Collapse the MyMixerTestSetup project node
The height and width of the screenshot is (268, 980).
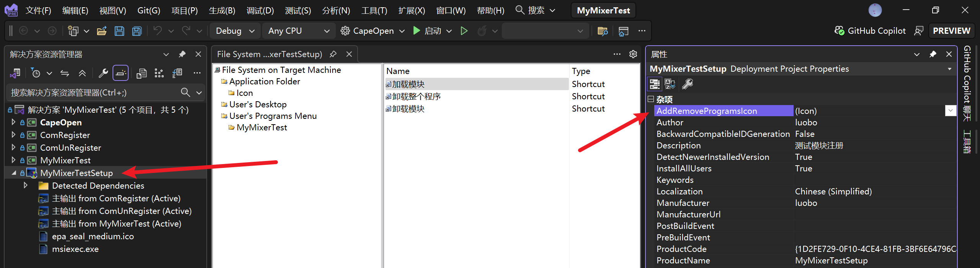(x=13, y=173)
